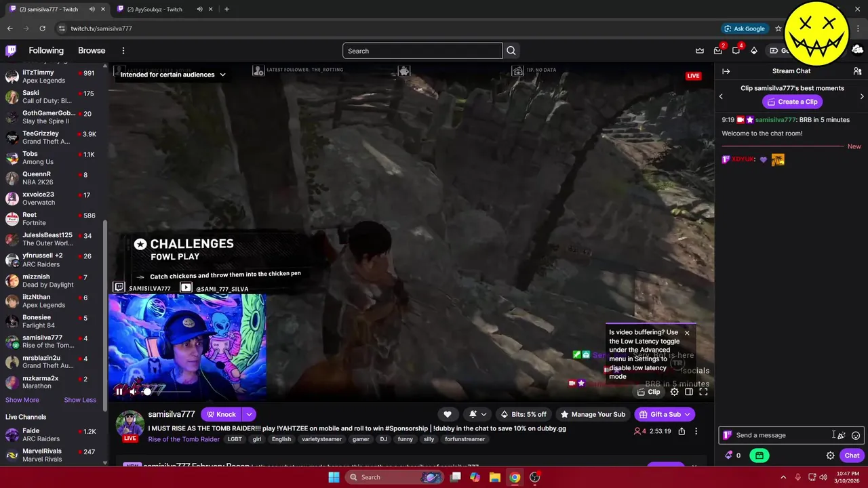Open the Rise of the Tomb Raider category link
Screen dimensions: 868x488
[184, 439]
